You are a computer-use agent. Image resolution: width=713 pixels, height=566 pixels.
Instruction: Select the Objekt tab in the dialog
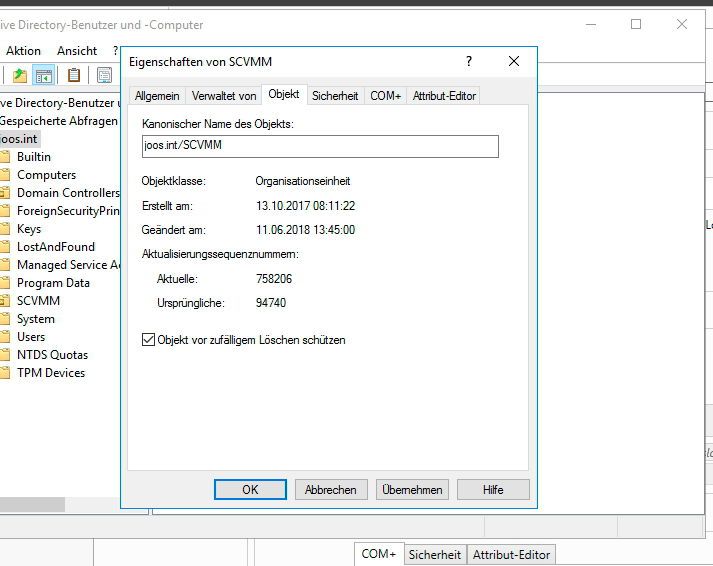pyautogui.click(x=284, y=94)
